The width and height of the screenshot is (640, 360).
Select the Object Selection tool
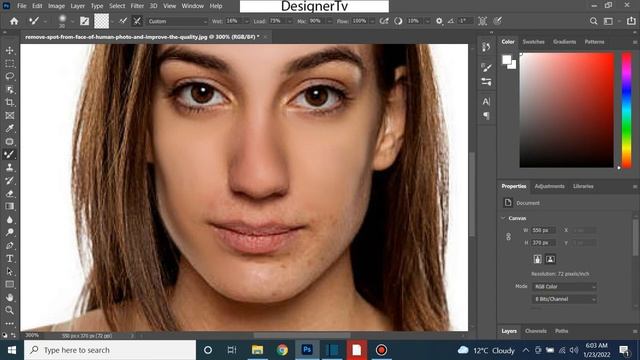[9, 89]
